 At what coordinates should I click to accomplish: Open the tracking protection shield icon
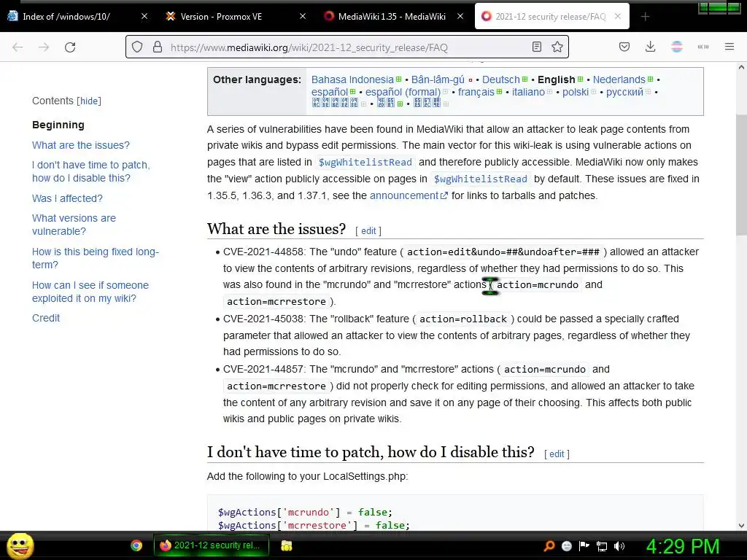tap(137, 47)
